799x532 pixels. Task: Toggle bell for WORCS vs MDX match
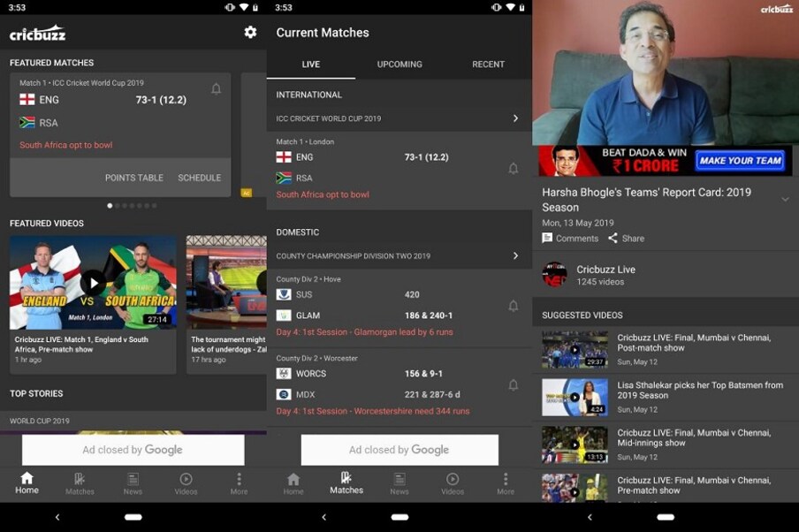[514, 384]
